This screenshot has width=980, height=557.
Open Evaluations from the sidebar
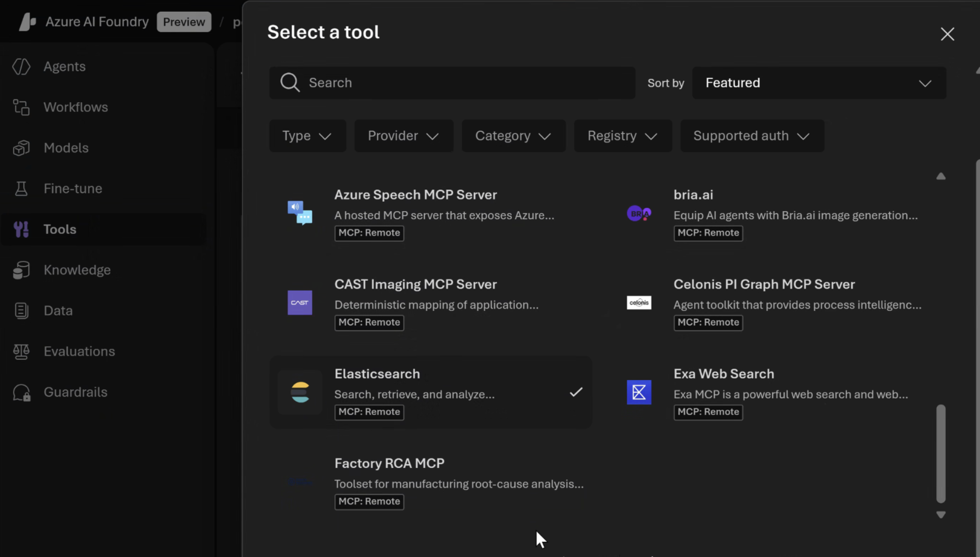coord(78,351)
